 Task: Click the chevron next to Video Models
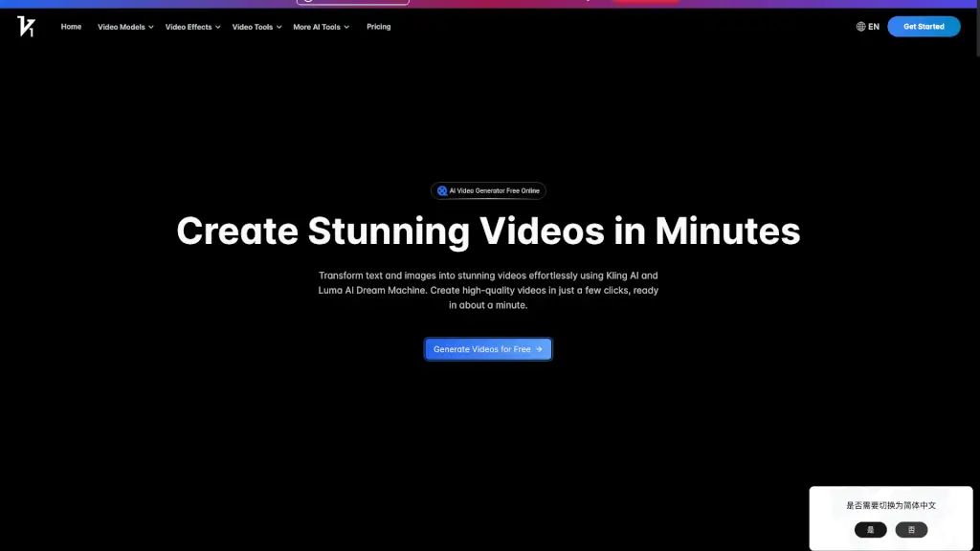click(x=150, y=27)
